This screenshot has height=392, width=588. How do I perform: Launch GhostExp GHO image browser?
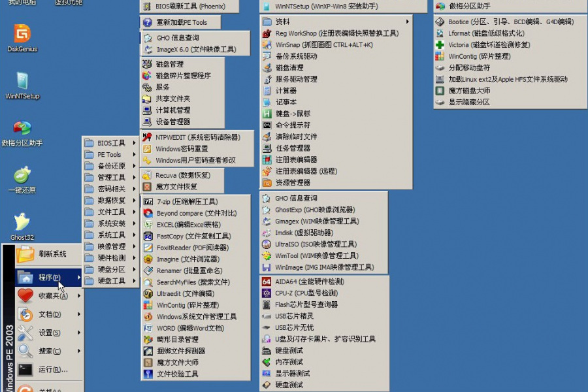pos(323,210)
